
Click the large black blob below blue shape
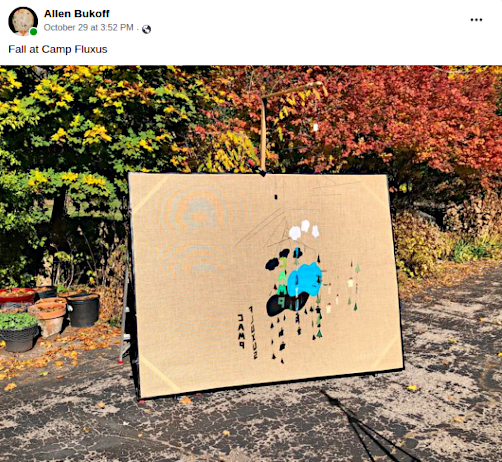coord(287,304)
